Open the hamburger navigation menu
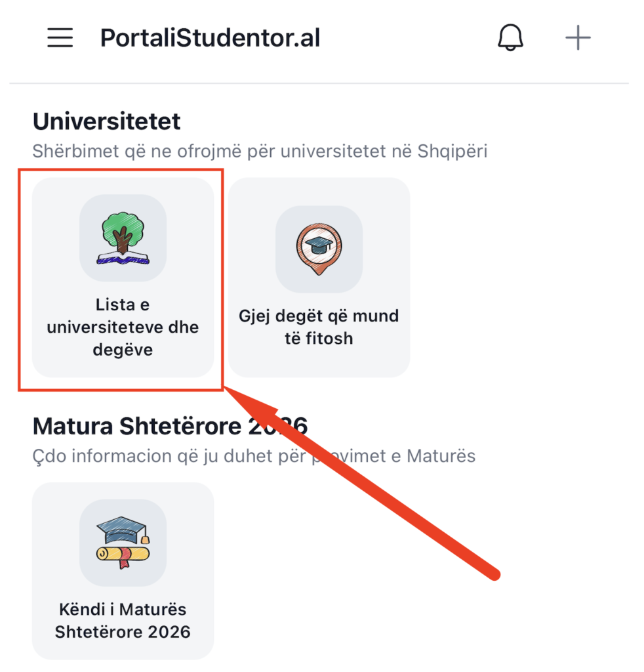Image resolution: width=644 pixels, height=672 pixels. click(x=60, y=38)
